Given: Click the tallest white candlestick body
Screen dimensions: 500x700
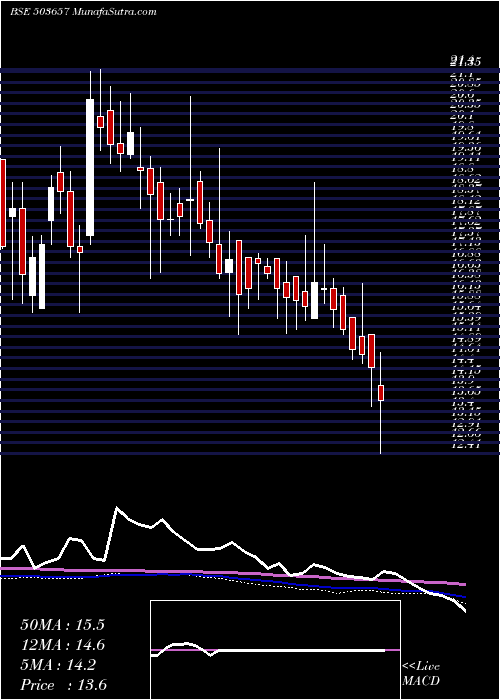Looking at the screenshot, I should click(90, 167).
